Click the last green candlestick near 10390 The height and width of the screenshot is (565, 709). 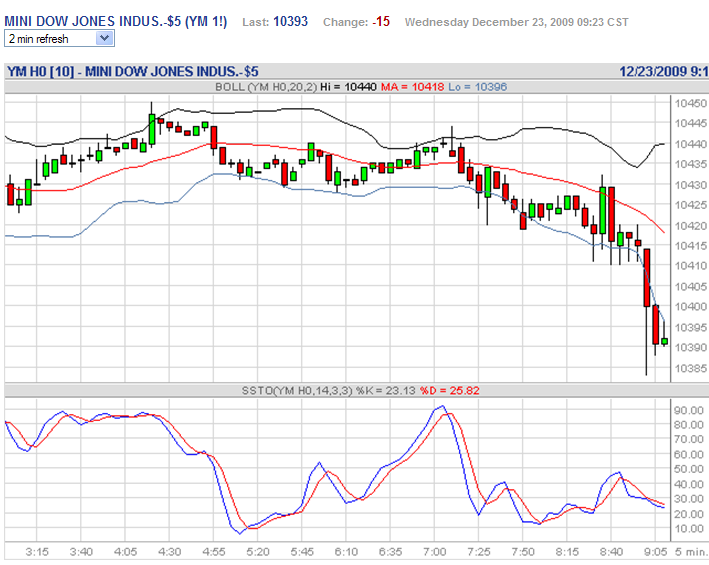click(664, 342)
